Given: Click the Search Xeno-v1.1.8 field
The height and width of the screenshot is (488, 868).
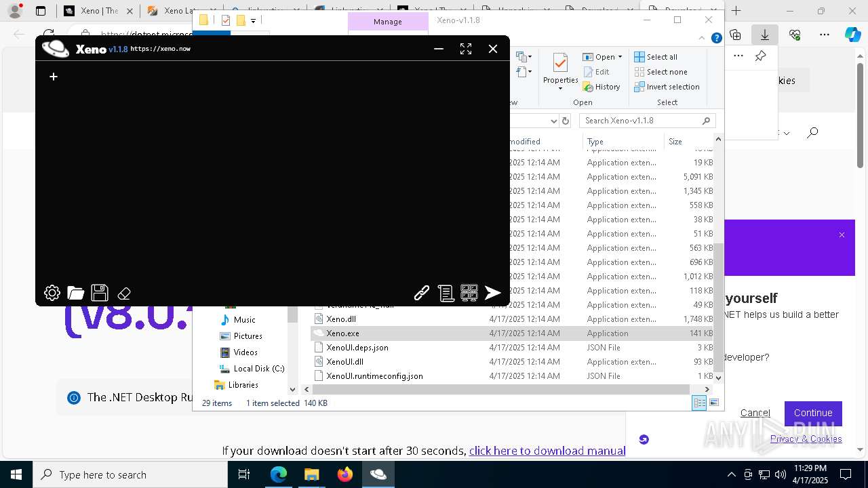Looking at the screenshot, I should click(647, 121).
